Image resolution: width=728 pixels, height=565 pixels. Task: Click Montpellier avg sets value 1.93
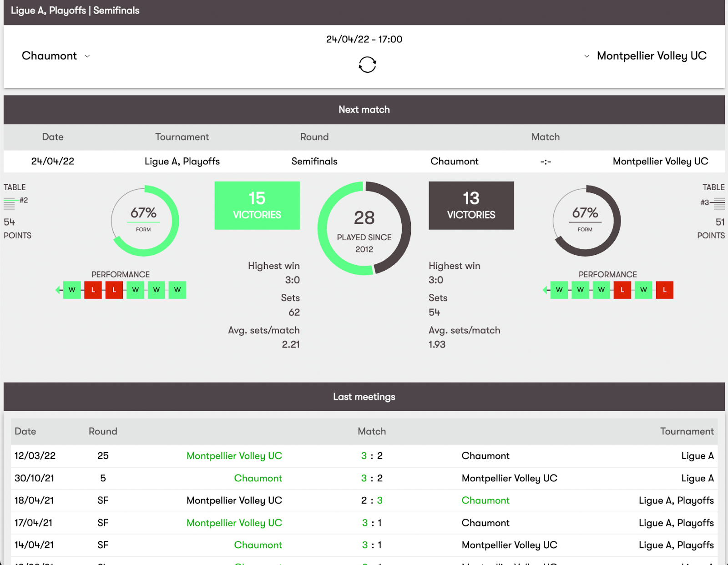click(437, 344)
